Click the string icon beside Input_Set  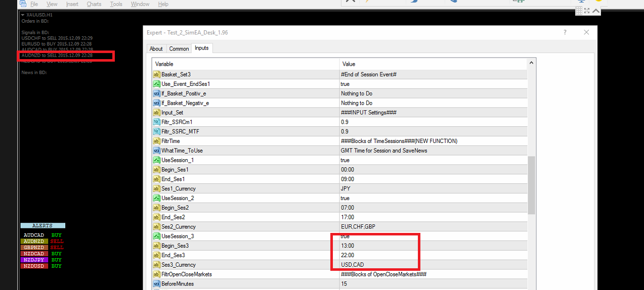tap(156, 113)
